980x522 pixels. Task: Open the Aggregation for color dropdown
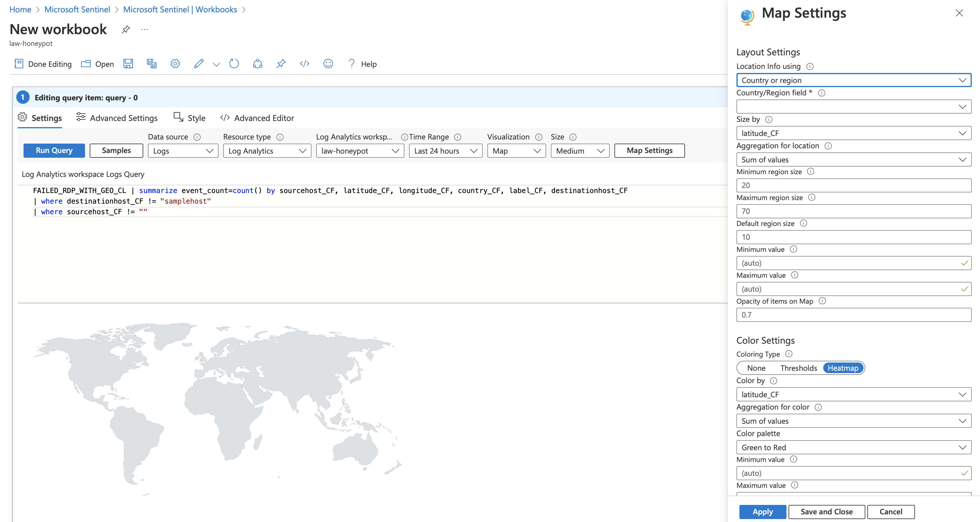click(x=854, y=421)
